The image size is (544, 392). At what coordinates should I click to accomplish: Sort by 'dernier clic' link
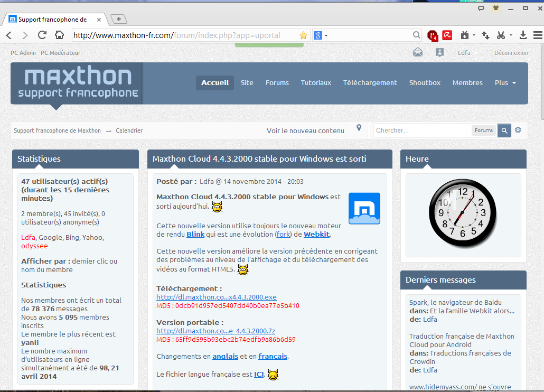tap(91, 261)
